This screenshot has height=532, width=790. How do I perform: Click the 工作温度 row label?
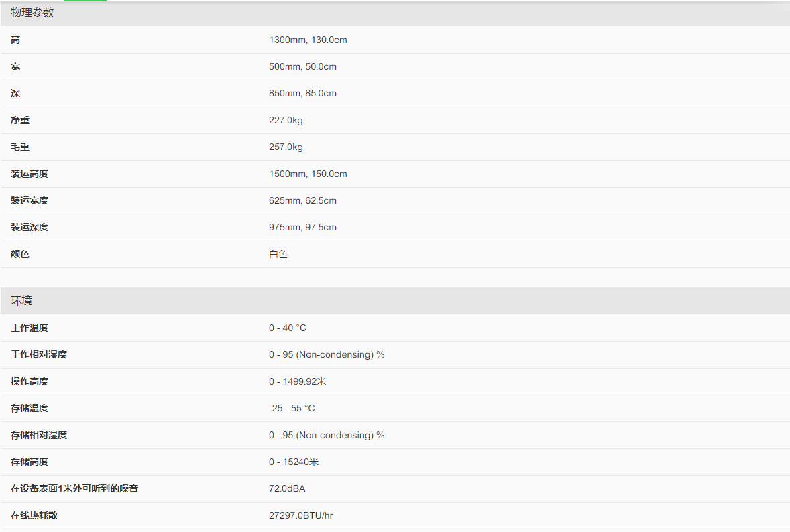pos(30,328)
